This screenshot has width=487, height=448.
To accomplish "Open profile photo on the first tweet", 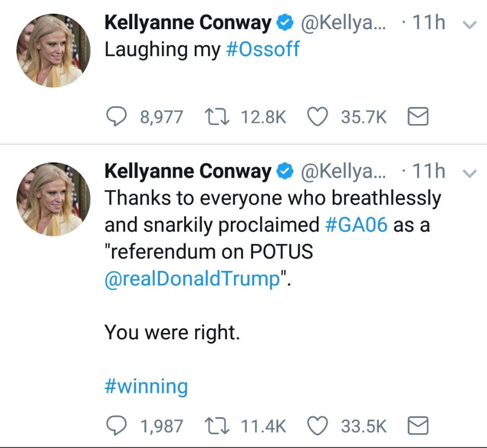I will [54, 50].
